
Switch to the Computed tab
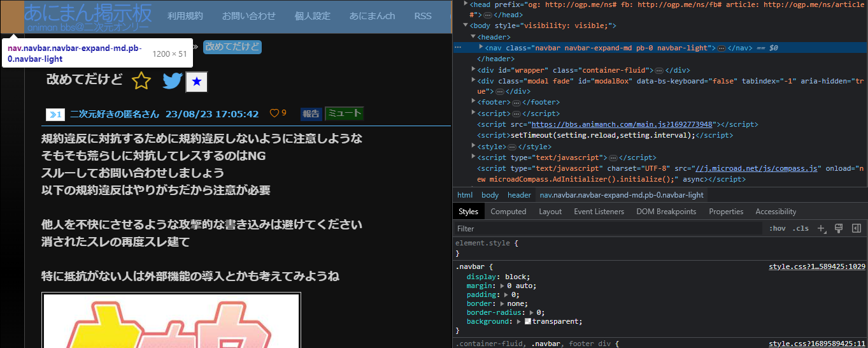[508, 212]
